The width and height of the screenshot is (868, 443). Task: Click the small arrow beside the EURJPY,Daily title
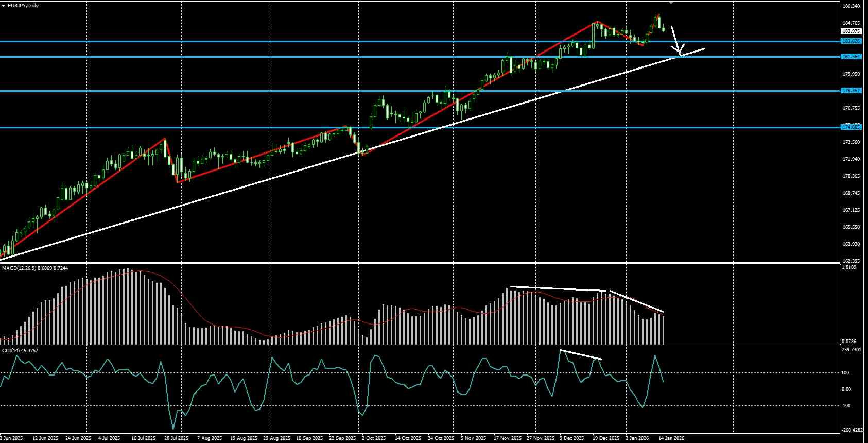pyautogui.click(x=4, y=5)
